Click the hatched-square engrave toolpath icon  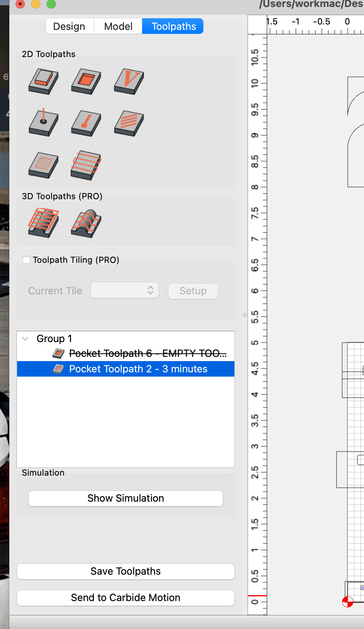pos(43,165)
